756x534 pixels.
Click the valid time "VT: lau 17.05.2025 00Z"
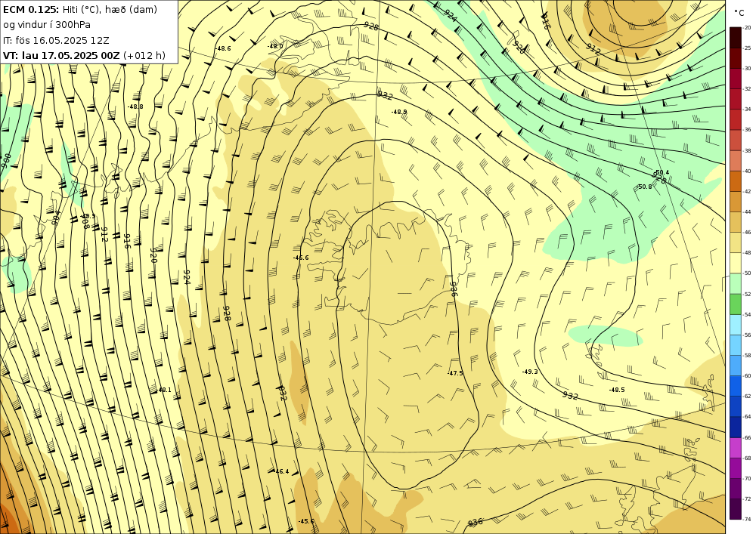(61, 55)
